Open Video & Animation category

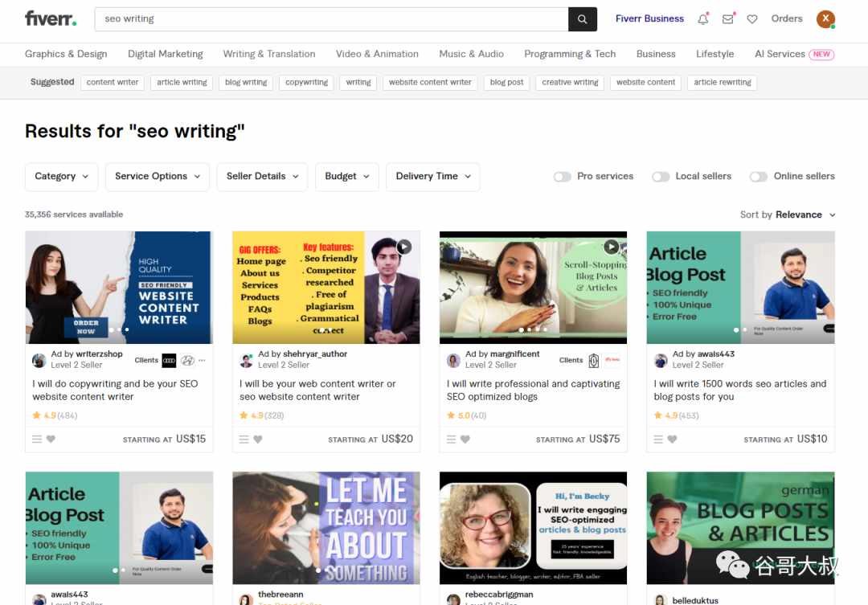[377, 54]
